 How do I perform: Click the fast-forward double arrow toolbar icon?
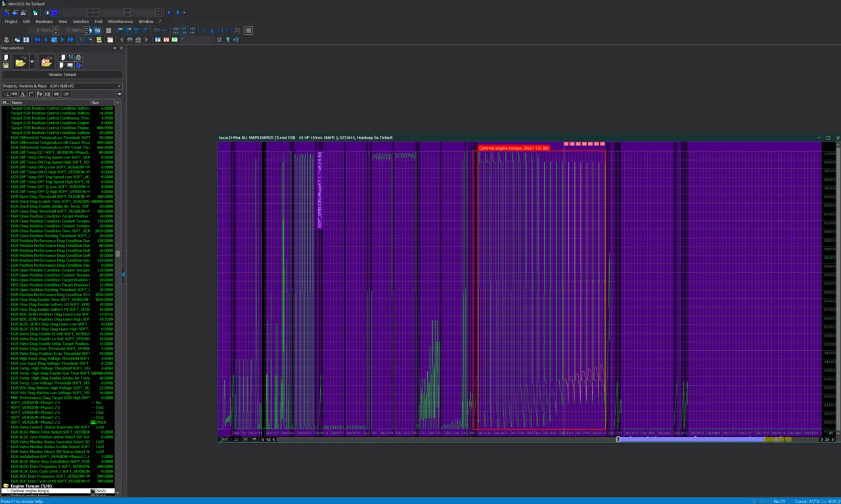point(70,39)
